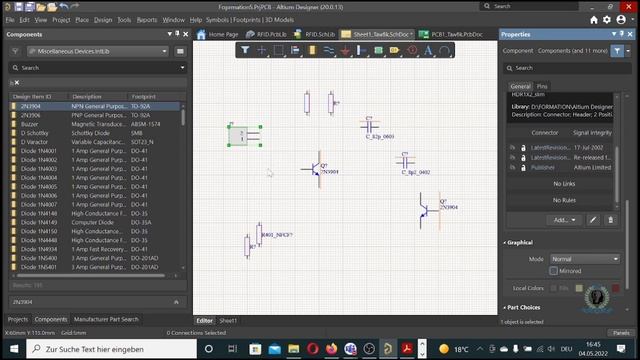640x360 pixels.
Task: Toggle visibility of the first LatestRevision parameter
Action: point(512,147)
